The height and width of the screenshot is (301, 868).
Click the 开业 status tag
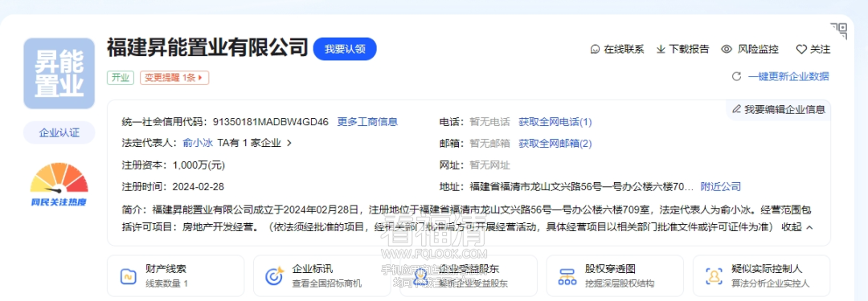coord(121,78)
